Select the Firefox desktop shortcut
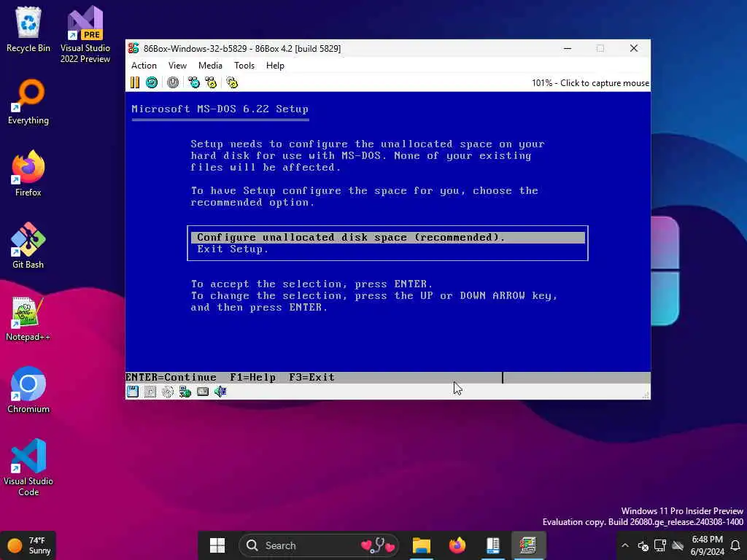The height and width of the screenshot is (560, 747). point(28,174)
